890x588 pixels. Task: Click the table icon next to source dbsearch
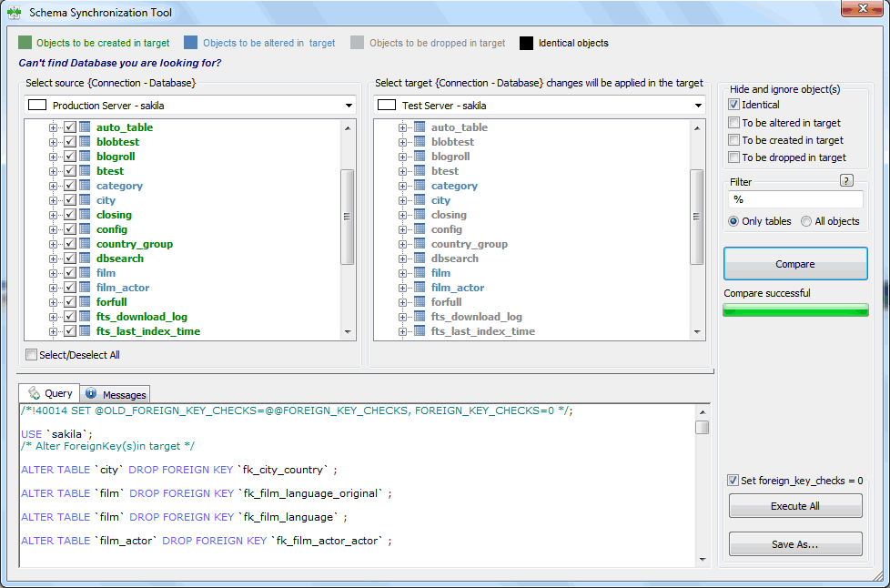coord(85,259)
